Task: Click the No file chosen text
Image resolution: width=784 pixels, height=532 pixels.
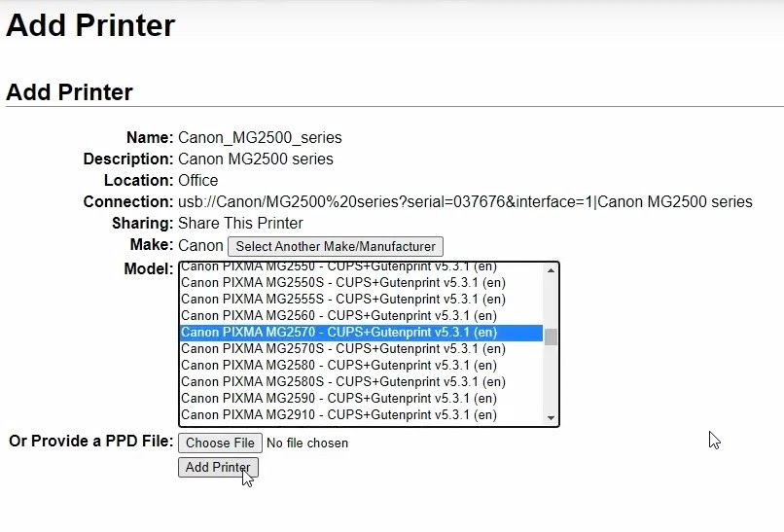Action: [x=307, y=443]
